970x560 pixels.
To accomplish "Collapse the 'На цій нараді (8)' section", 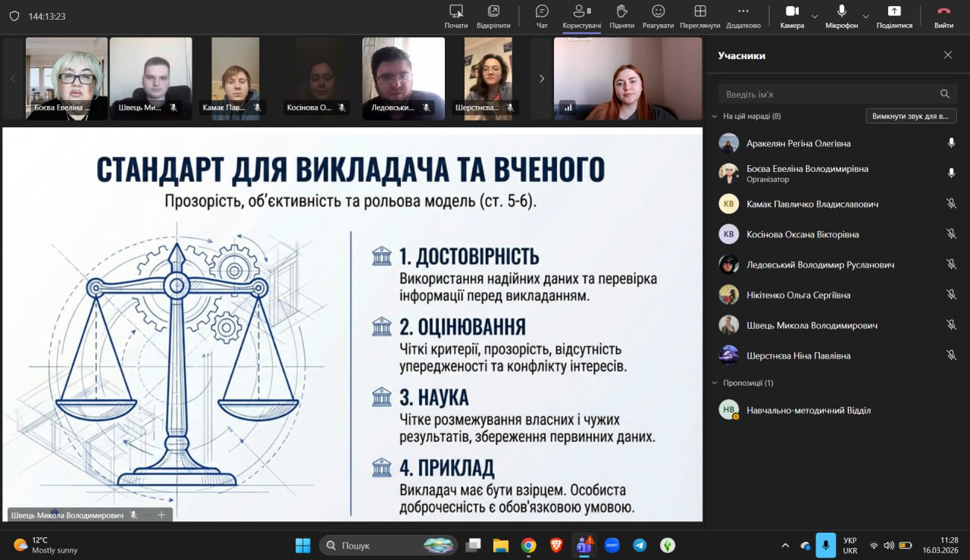I will click(x=715, y=117).
